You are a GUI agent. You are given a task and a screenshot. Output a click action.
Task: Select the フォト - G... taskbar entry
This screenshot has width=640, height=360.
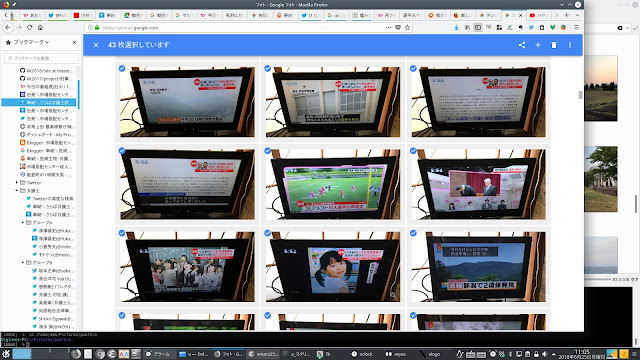(229, 354)
